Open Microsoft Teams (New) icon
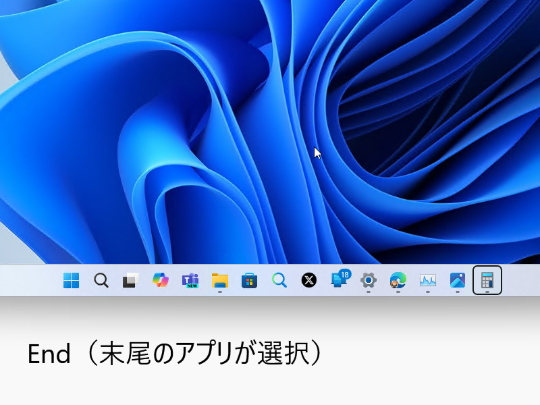Screen dimensions: 540x405 pyautogui.click(x=190, y=280)
